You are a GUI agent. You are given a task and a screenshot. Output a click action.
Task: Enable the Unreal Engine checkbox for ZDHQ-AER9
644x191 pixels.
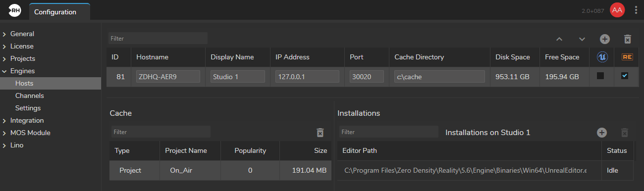point(600,76)
